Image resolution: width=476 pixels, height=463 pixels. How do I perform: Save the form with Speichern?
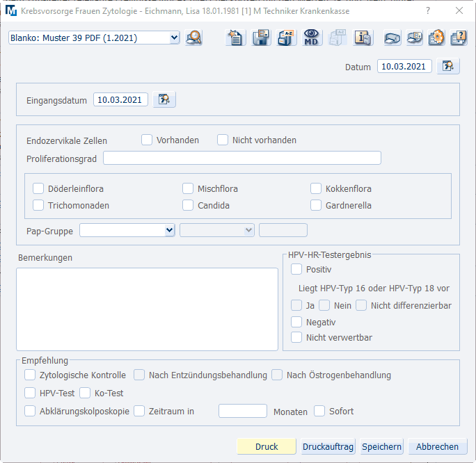pyautogui.click(x=381, y=446)
